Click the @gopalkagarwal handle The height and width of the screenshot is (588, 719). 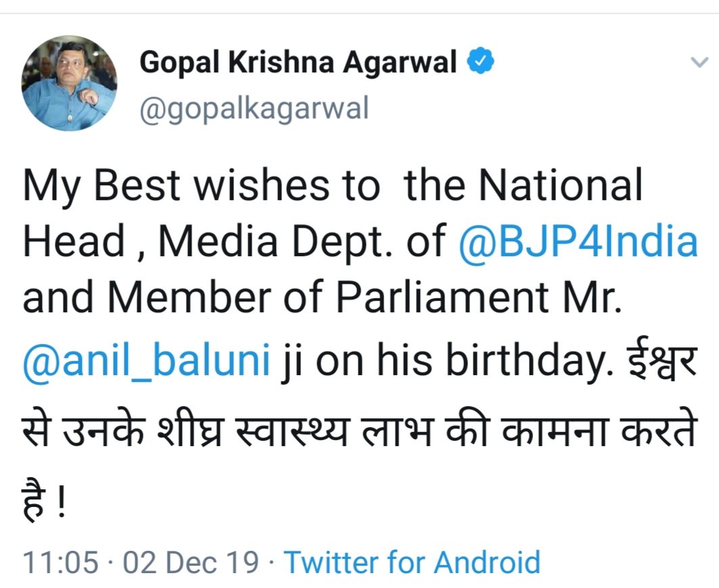tap(254, 108)
